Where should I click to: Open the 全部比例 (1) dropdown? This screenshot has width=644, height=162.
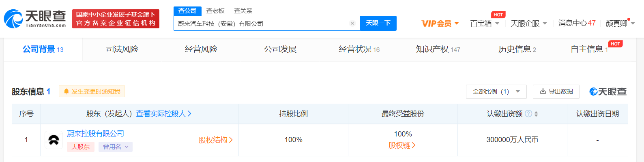point(496,92)
